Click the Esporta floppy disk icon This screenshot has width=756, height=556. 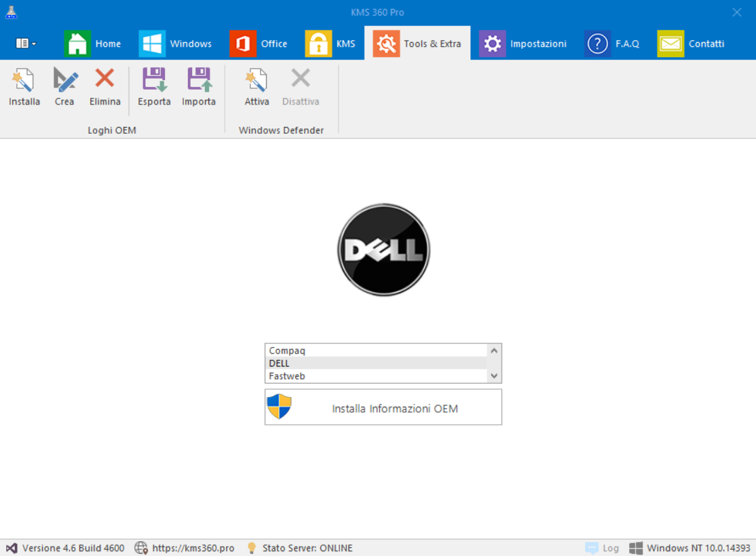(154, 79)
